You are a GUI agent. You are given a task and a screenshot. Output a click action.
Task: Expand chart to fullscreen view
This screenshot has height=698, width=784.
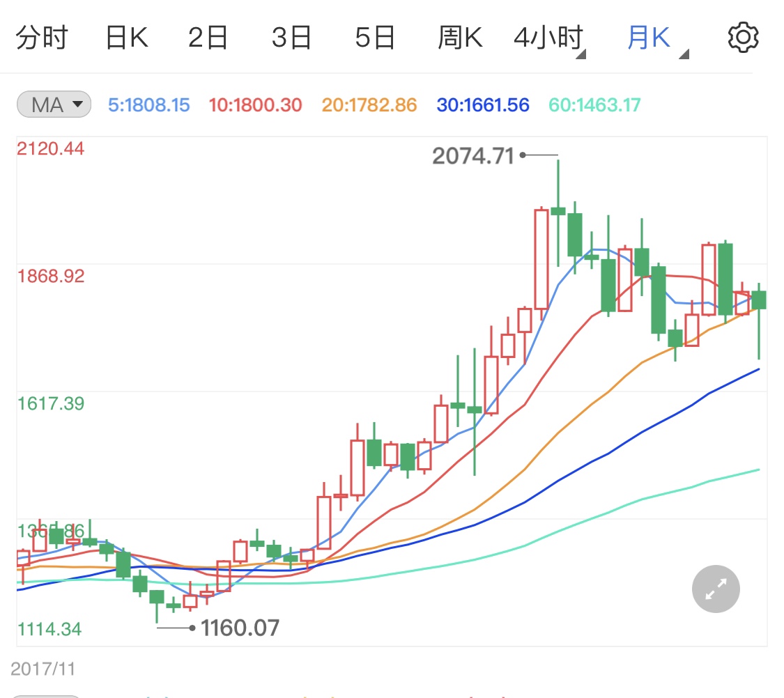(716, 589)
